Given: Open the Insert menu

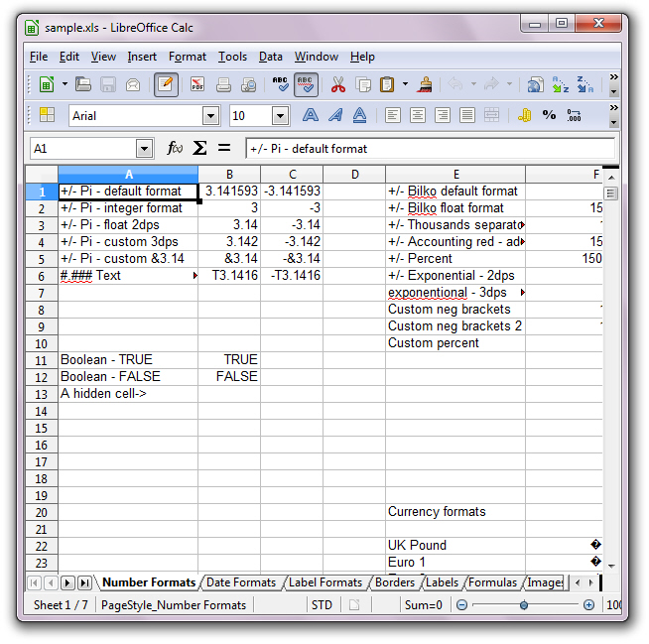Looking at the screenshot, I should [142, 57].
